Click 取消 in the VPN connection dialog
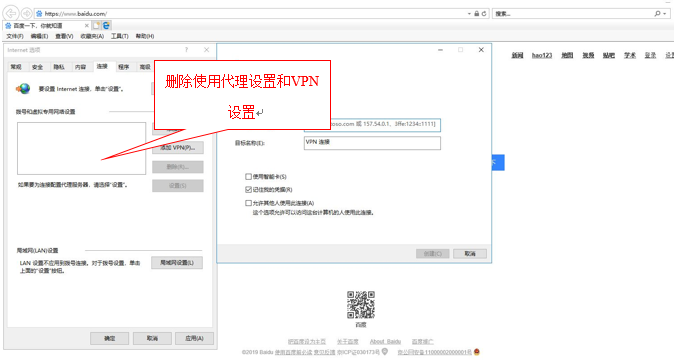Screen dimensions: 674x360 coord(470,253)
